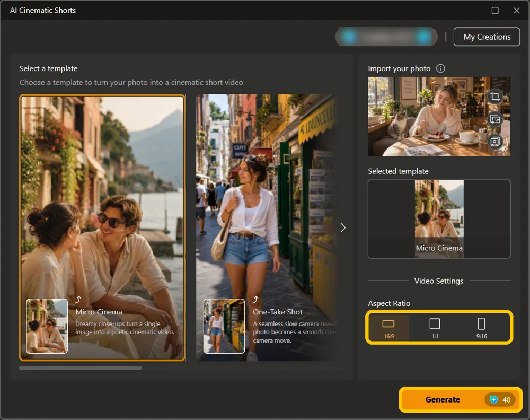Open the crop tool on imported photo
Screen dimensions: 530x420
point(495,97)
